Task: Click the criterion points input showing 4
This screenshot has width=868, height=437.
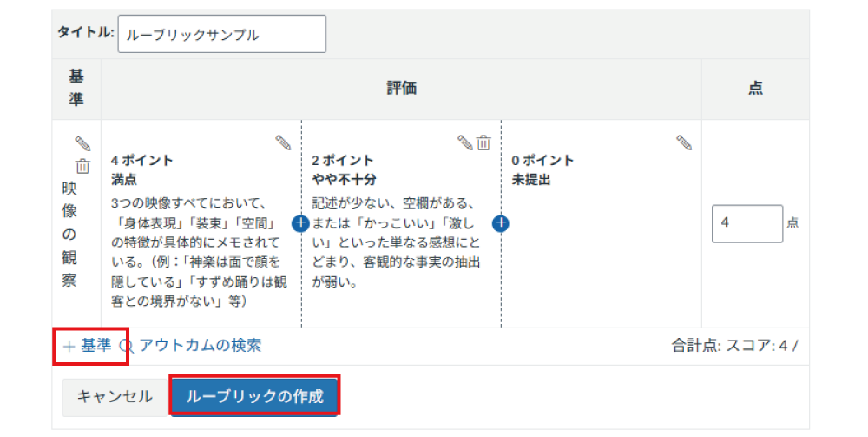Action: [746, 223]
